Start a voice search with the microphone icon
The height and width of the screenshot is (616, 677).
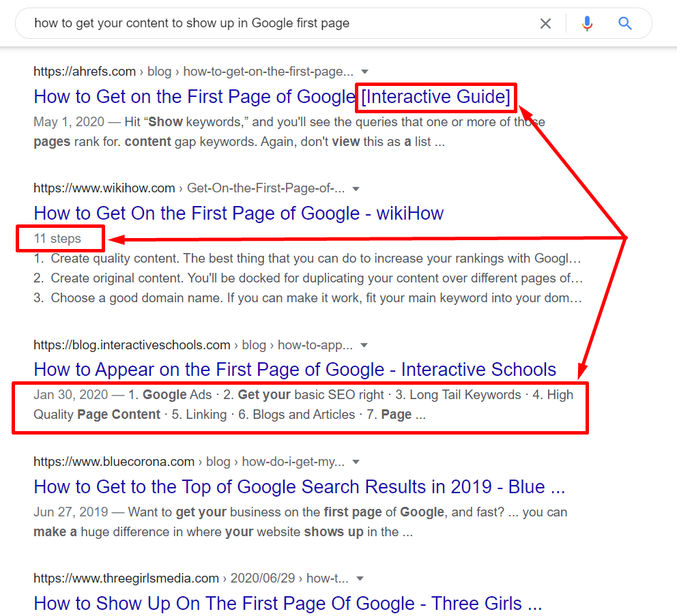[587, 23]
